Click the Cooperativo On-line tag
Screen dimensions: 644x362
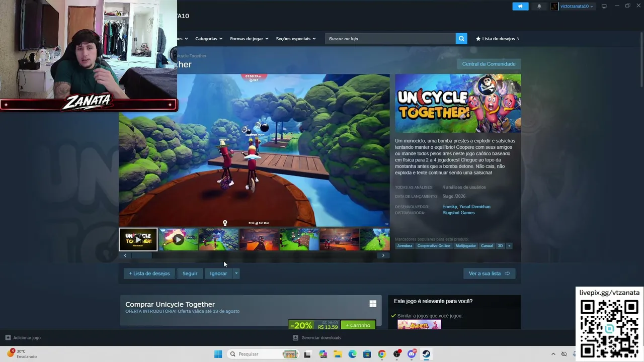434,246
